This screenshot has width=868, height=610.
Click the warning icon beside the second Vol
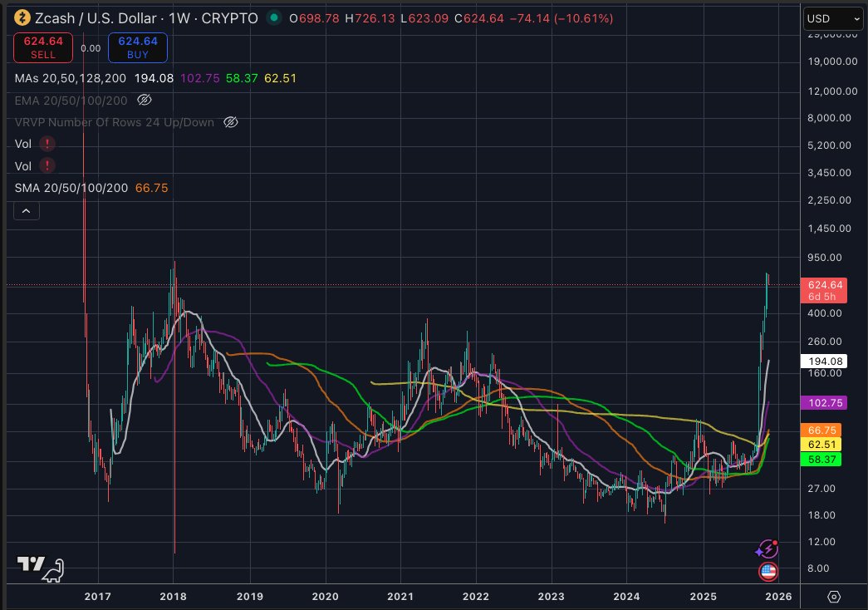(47, 165)
